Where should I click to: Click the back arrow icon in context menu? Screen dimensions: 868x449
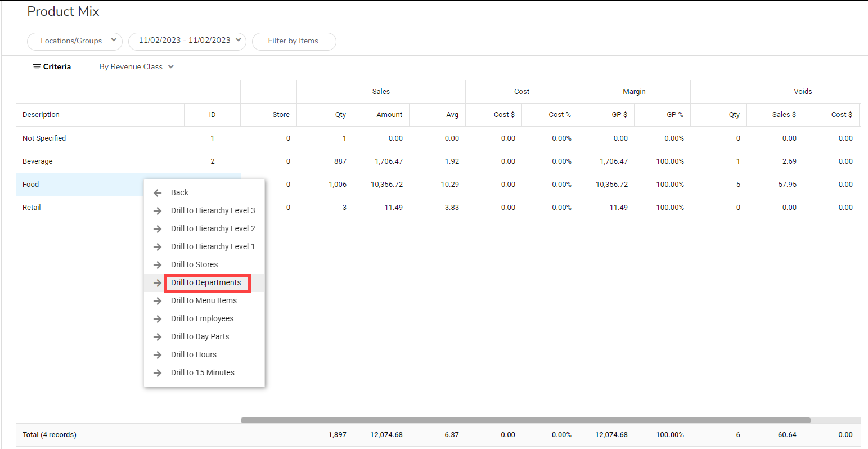point(158,193)
